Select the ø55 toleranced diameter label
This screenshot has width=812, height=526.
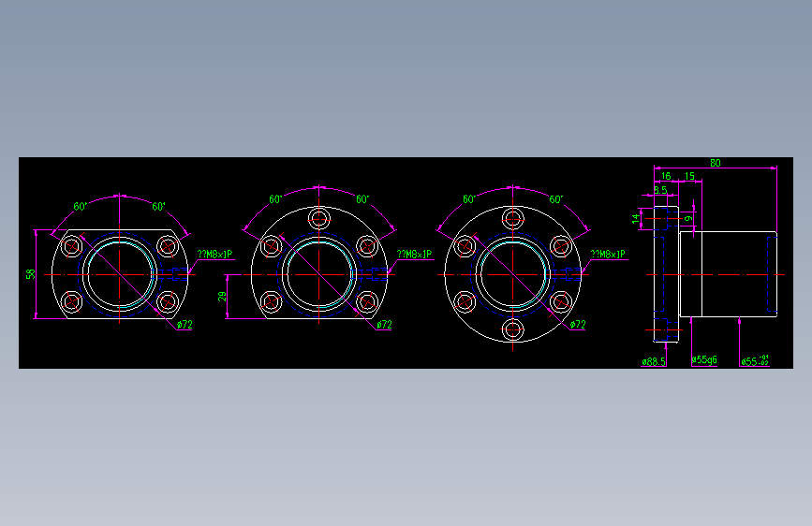click(x=755, y=361)
